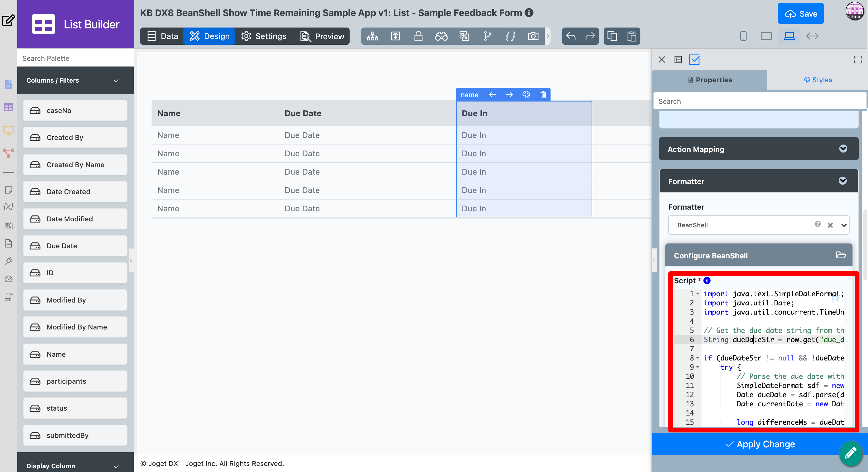Click the permission lock icon
The height and width of the screenshot is (472, 868).
[418, 36]
